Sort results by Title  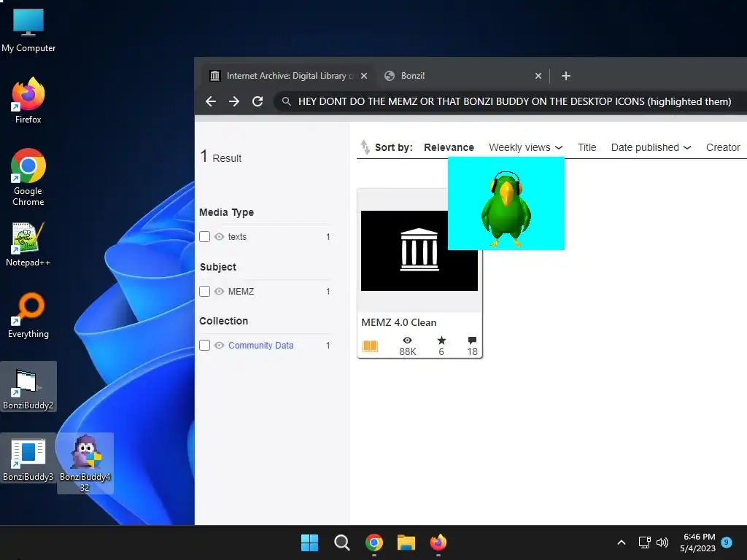click(587, 147)
